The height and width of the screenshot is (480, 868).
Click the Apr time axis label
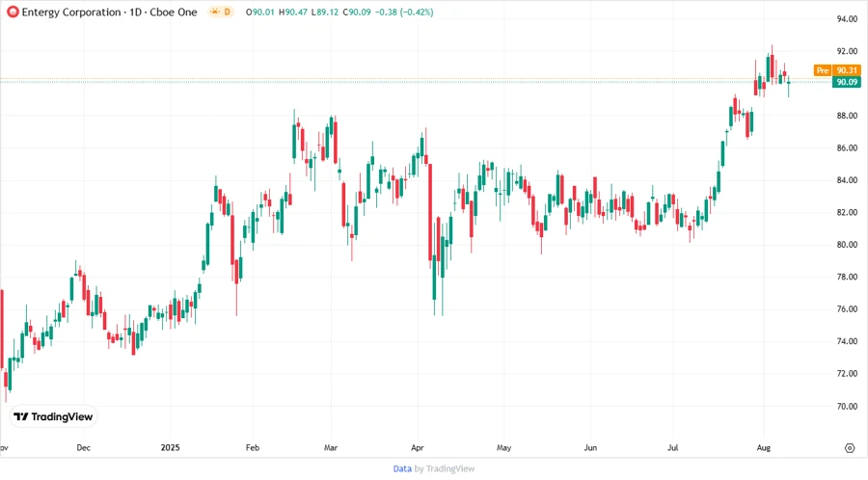click(418, 447)
